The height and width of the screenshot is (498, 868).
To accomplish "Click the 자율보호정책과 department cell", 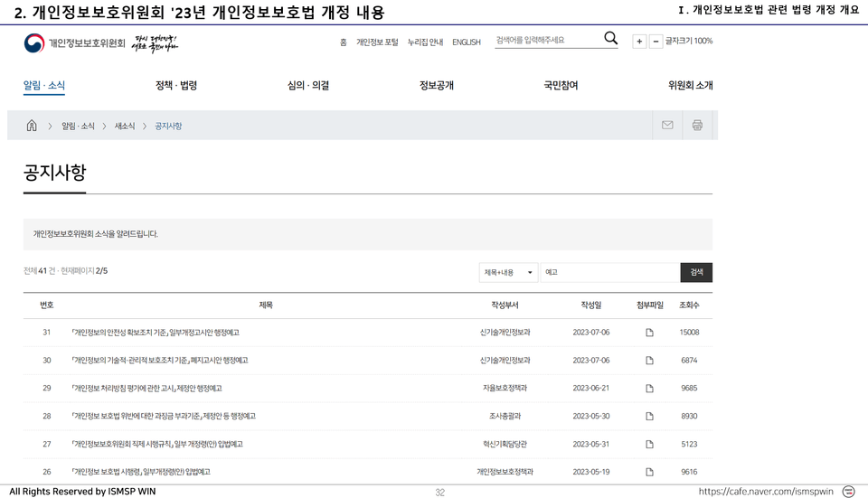I will coord(505,389).
